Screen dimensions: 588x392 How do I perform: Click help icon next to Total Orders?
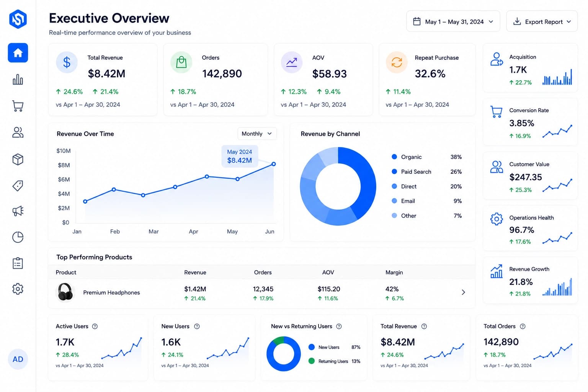523,327
